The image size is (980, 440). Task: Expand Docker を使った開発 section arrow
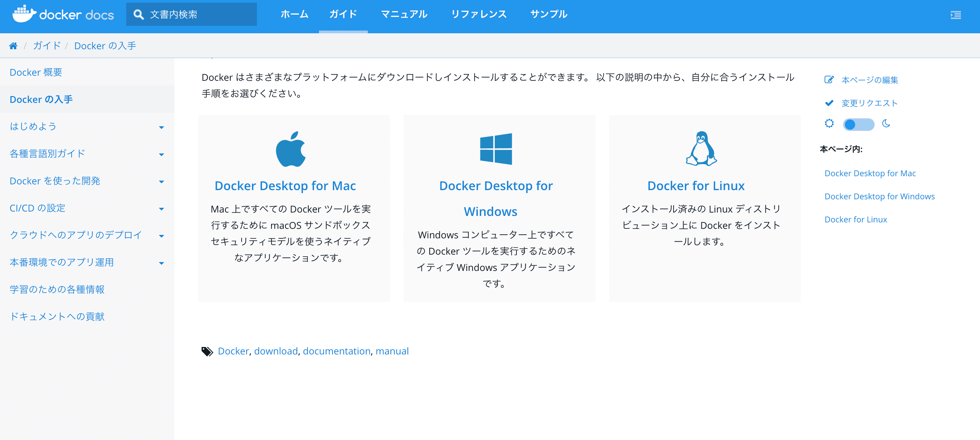point(161,182)
